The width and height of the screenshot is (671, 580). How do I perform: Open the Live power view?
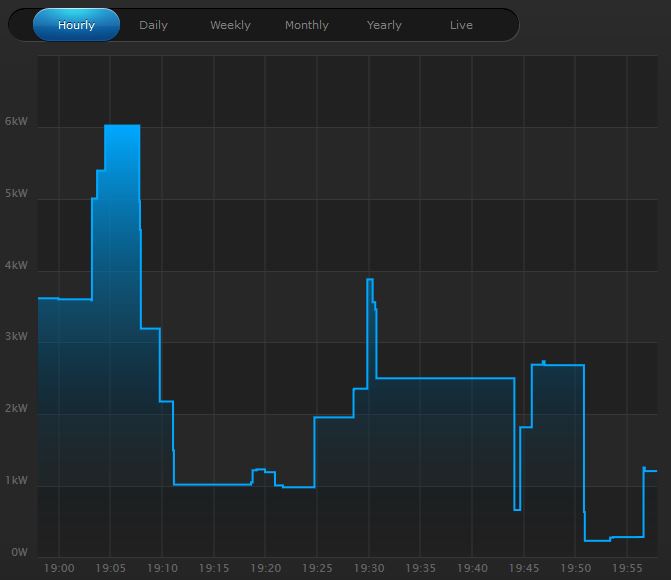click(461, 25)
